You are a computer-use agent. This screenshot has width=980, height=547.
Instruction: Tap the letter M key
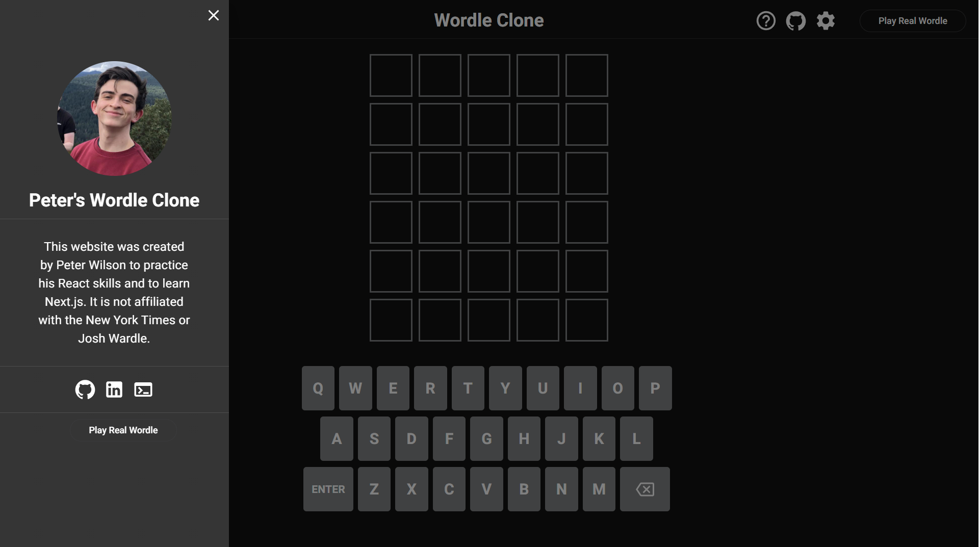point(599,489)
